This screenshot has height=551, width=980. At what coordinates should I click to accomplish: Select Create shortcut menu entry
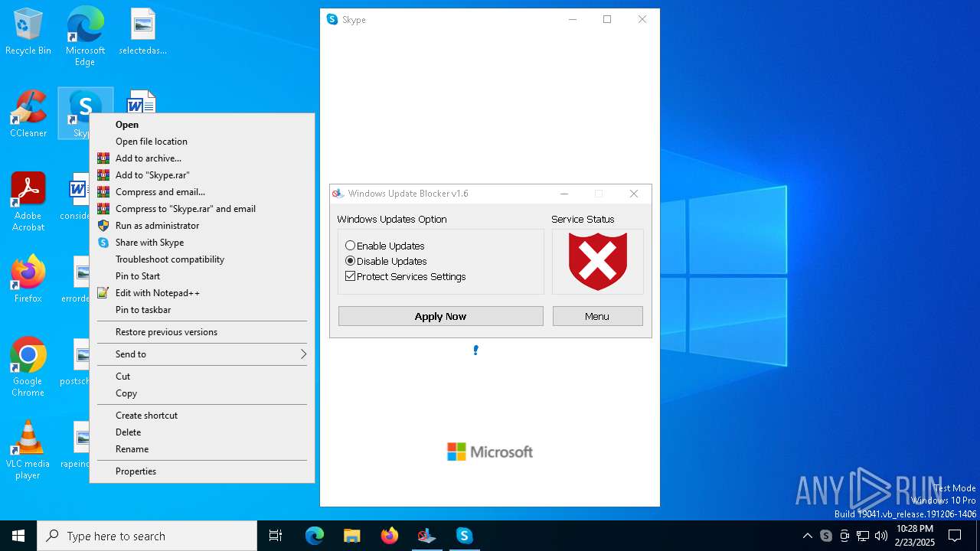tap(202, 416)
